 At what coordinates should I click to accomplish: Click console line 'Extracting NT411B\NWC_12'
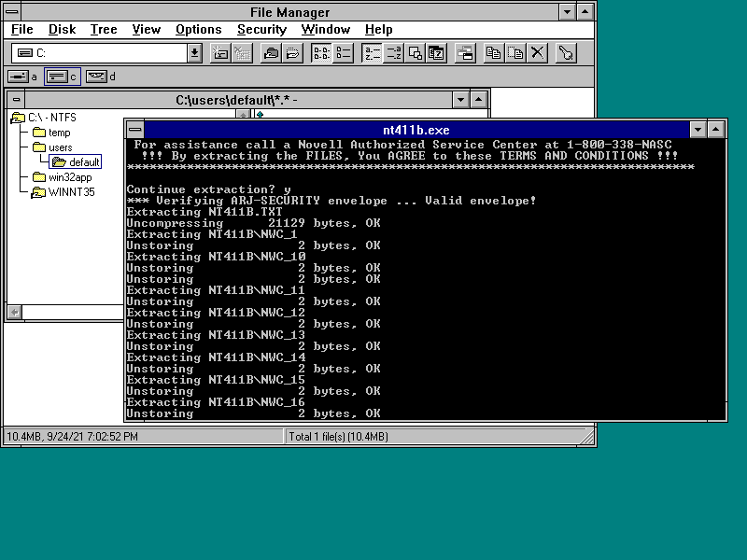pyautogui.click(x=216, y=313)
